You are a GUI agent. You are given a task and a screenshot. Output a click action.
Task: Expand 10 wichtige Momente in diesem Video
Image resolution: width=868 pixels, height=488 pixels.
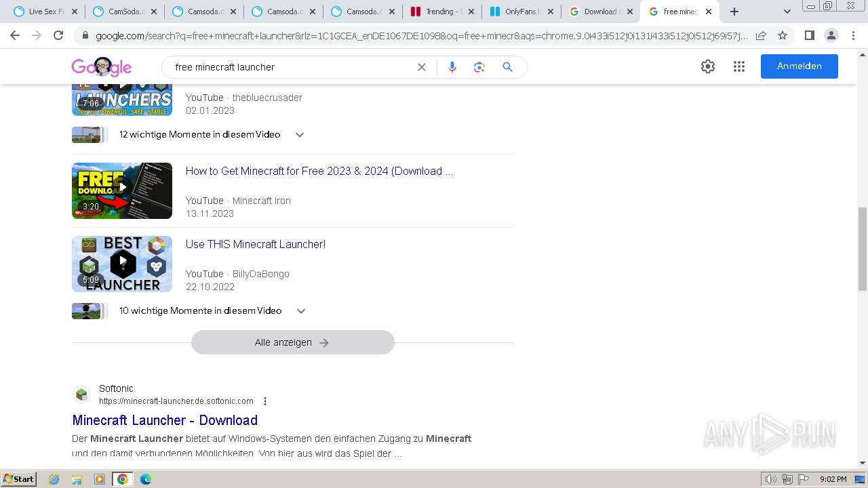[x=301, y=311]
